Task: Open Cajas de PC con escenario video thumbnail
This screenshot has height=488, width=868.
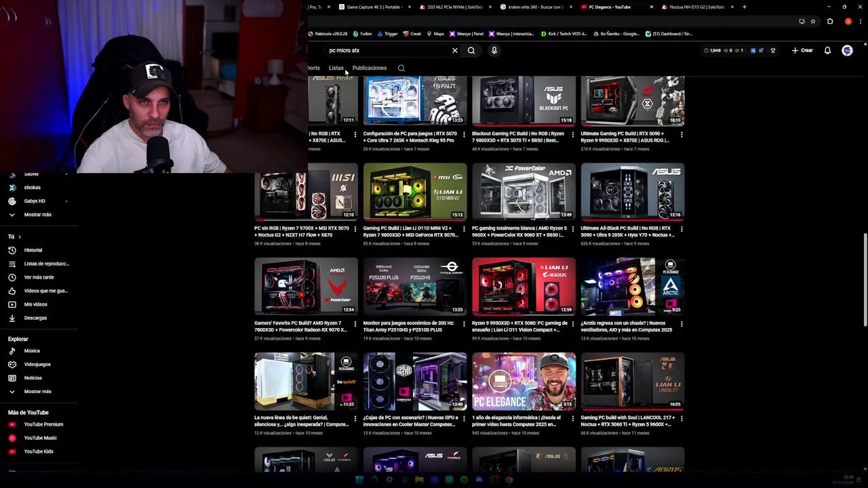Action: pos(415,381)
